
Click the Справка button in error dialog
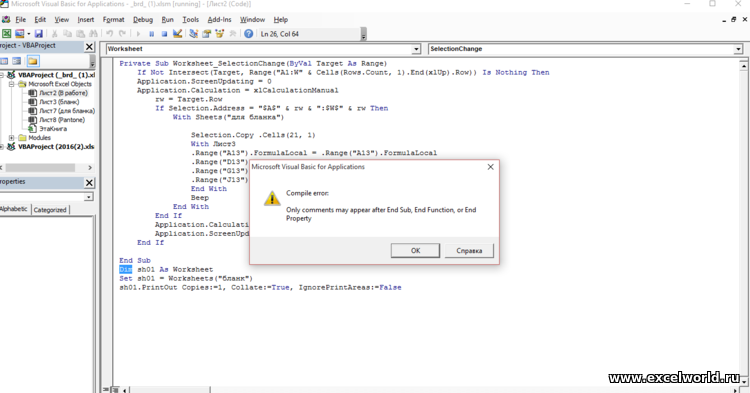click(x=469, y=251)
